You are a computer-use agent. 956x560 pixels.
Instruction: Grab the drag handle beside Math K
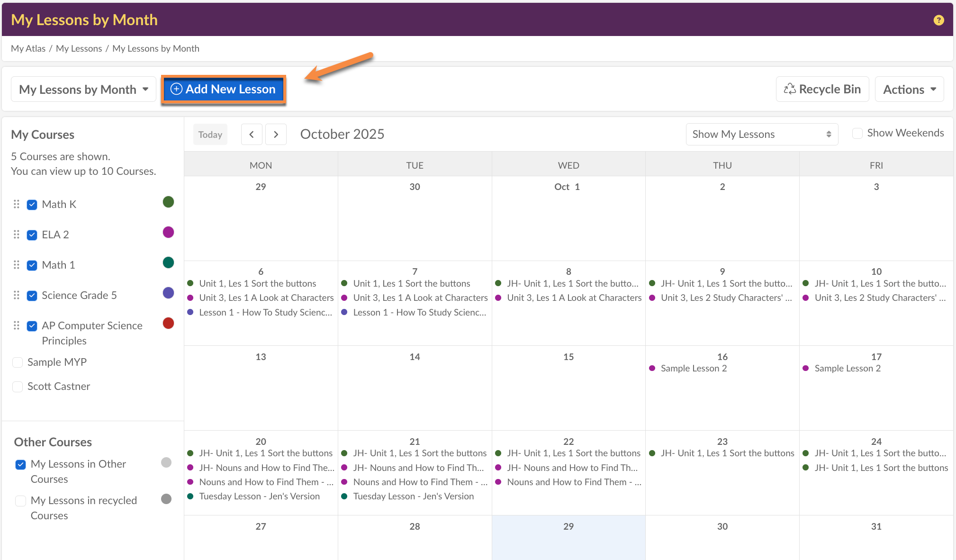[x=17, y=204]
